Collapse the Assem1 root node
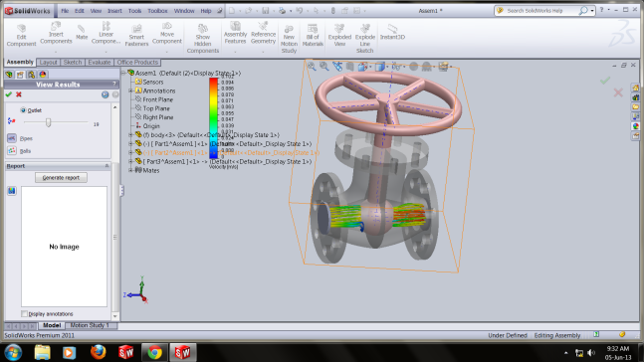 pos(123,73)
